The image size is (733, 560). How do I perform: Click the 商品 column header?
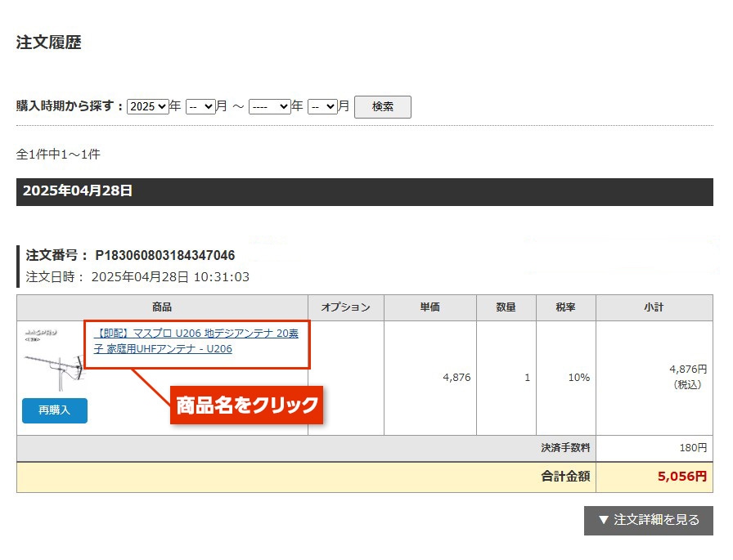click(162, 307)
